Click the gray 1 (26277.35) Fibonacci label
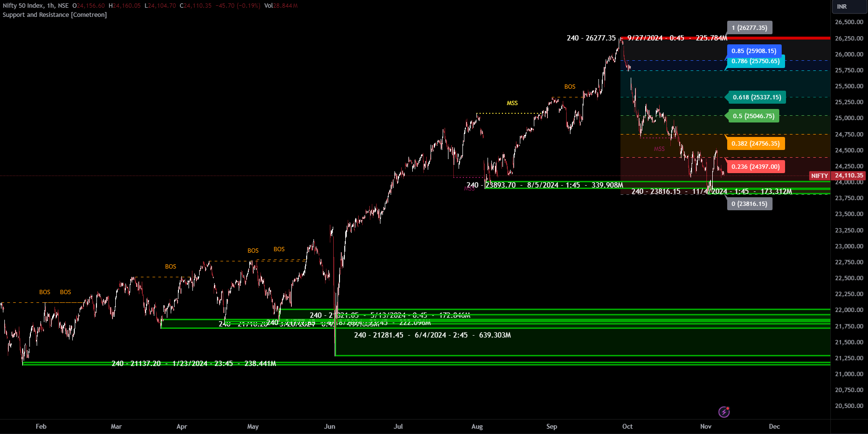 tap(749, 28)
